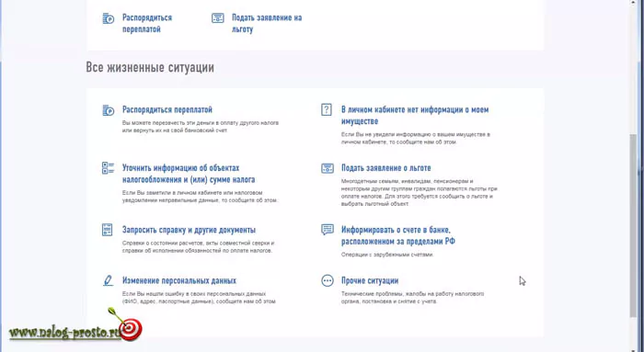
Task: Click description starting 'Технические проблемы, жалобы'
Action: (x=412, y=298)
